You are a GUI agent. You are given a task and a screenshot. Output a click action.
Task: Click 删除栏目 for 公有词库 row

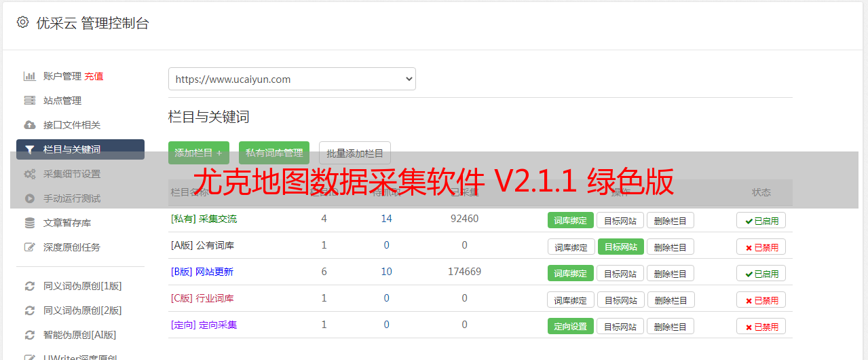coord(671,247)
